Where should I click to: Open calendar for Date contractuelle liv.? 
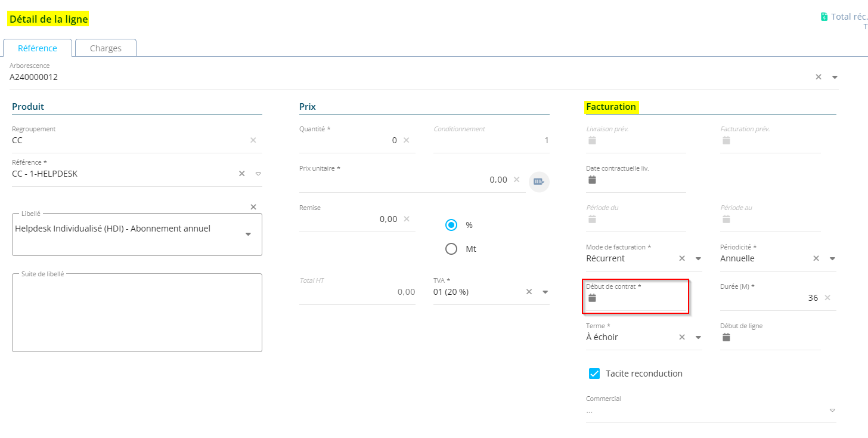(x=592, y=180)
